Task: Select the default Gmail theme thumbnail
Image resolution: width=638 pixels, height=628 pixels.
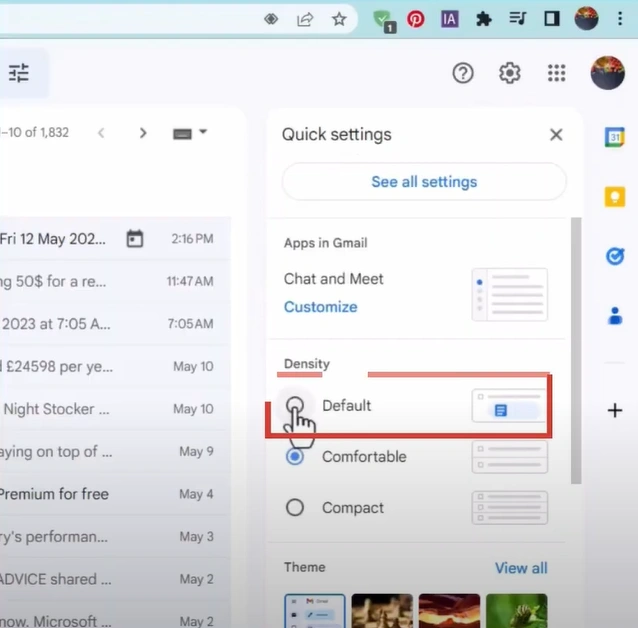Action: point(315,611)
